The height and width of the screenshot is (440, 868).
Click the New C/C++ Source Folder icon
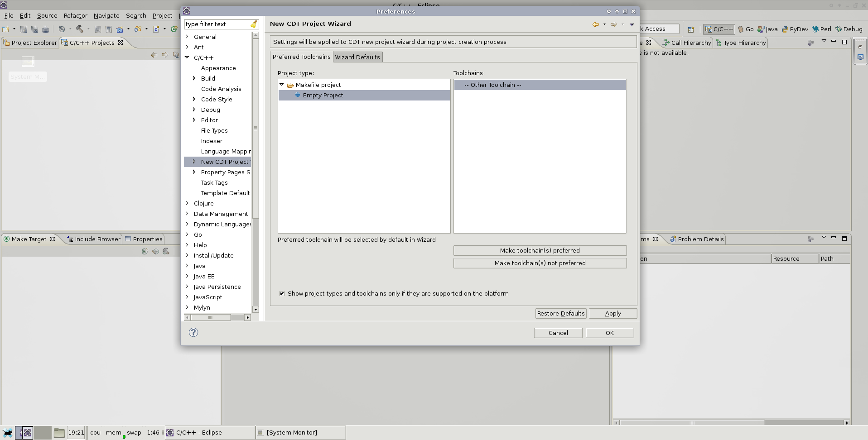point(138,29)
